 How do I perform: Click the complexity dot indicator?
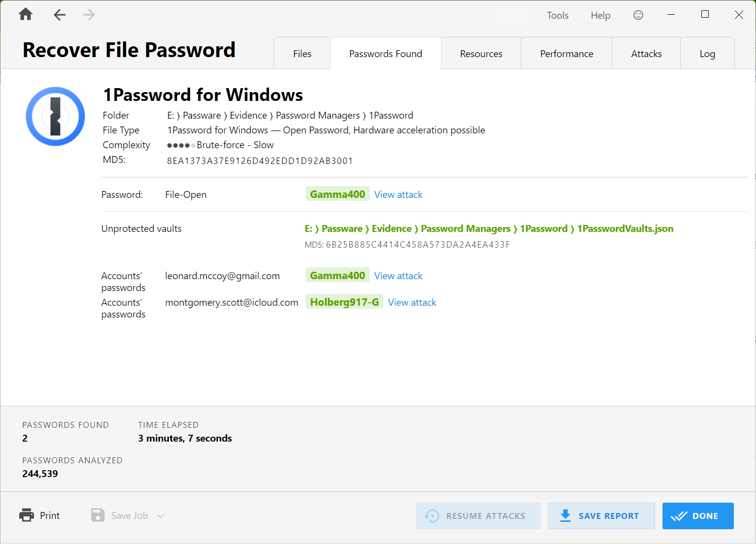(179, 145)
